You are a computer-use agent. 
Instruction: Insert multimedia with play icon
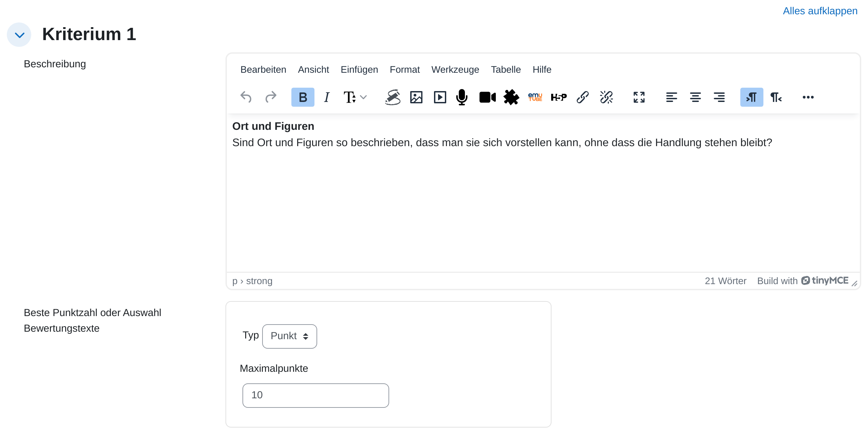440,97
